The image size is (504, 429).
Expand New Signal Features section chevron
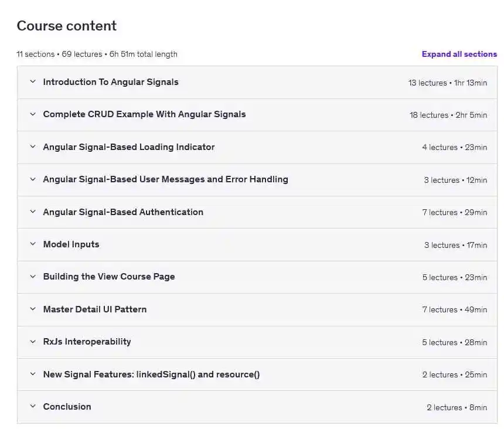point(33,374)
